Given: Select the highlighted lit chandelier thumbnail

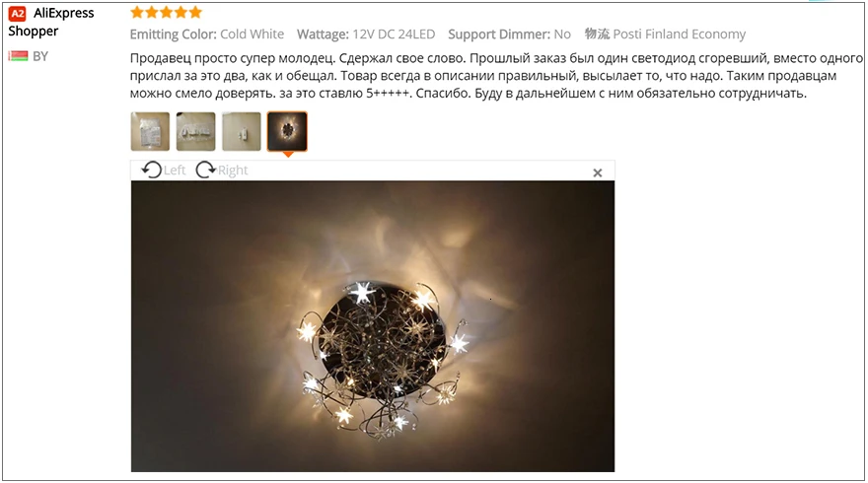Looking at the screenshot, I should (287, 132).
